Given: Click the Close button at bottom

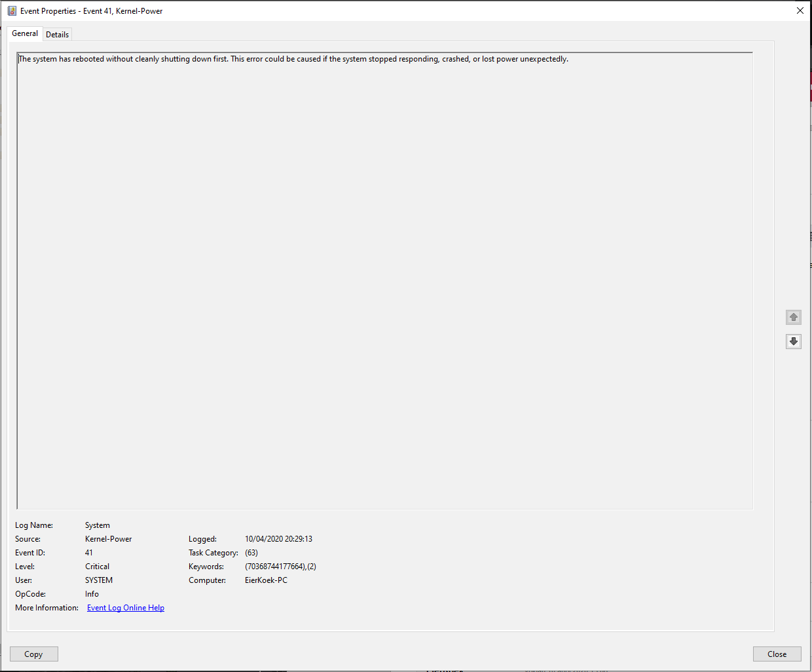Looking at the screenshot, I should point(777,654).
